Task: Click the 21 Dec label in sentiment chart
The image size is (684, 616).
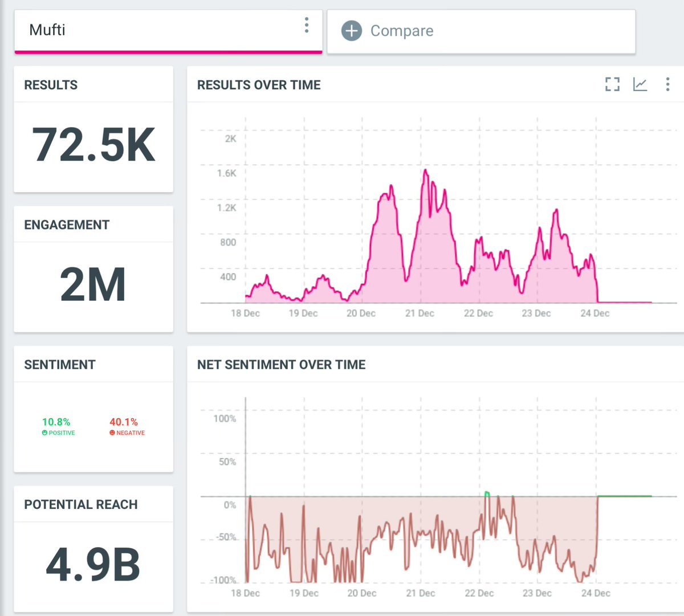Action: (x=421, y=593)
